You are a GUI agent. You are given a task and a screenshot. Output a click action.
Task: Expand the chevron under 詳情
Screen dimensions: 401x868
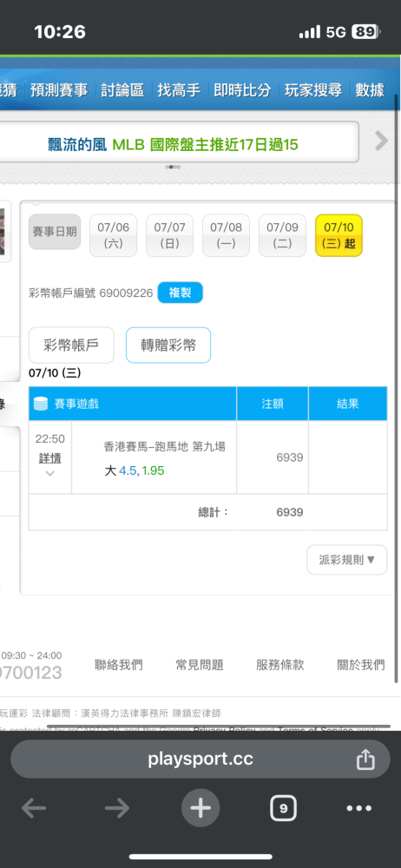[x=49, y=473]
